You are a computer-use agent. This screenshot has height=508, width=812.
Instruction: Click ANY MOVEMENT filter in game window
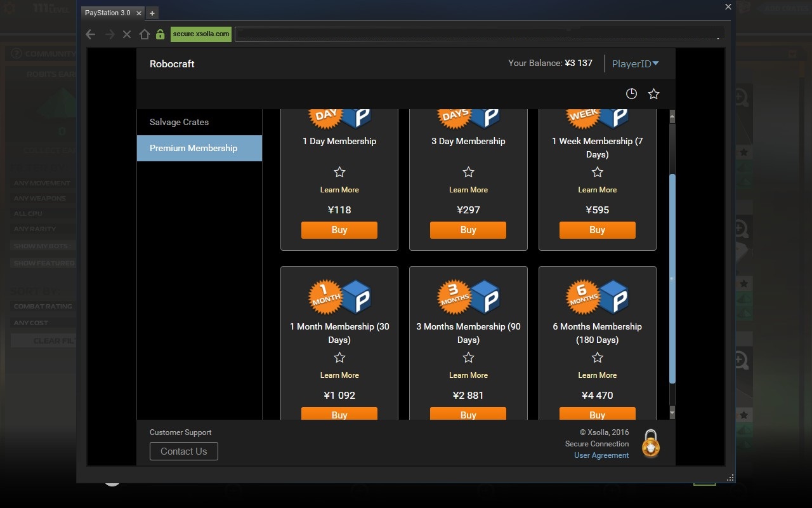pyautogui.click(x=43, y=184)
